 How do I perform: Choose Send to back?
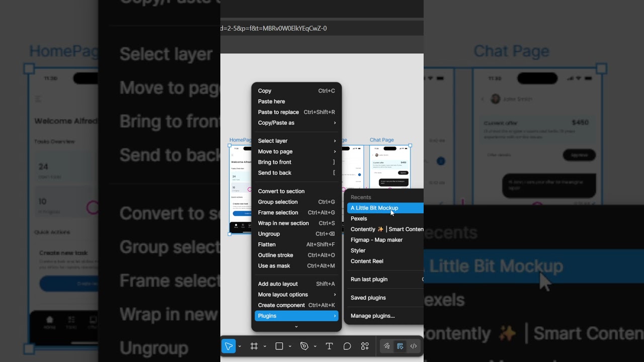296,173
